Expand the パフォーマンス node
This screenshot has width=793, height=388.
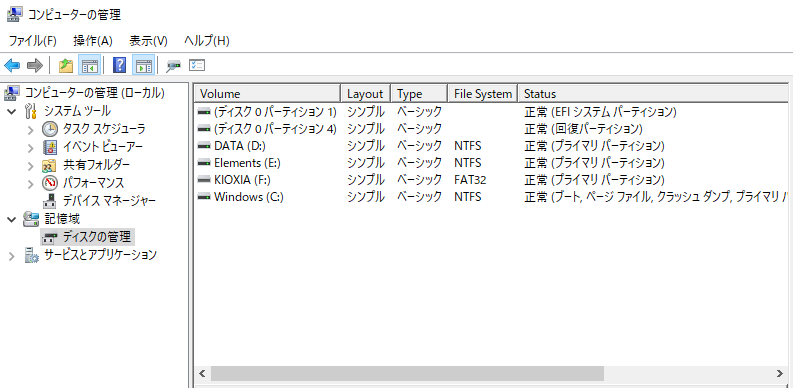[30, 183]
